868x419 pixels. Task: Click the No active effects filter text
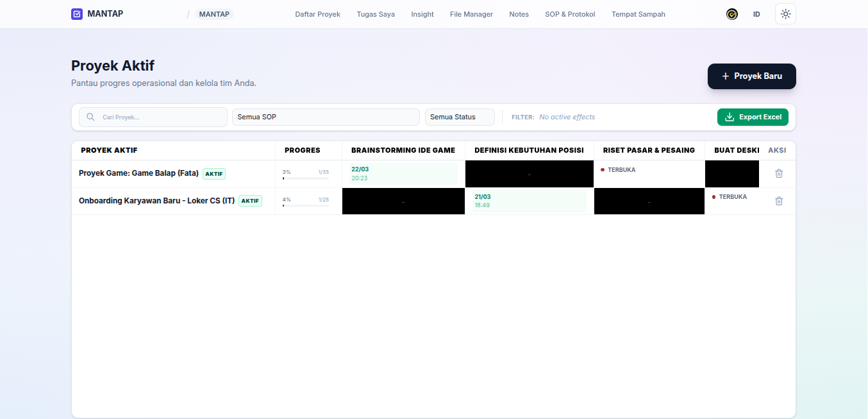[567, 117]
